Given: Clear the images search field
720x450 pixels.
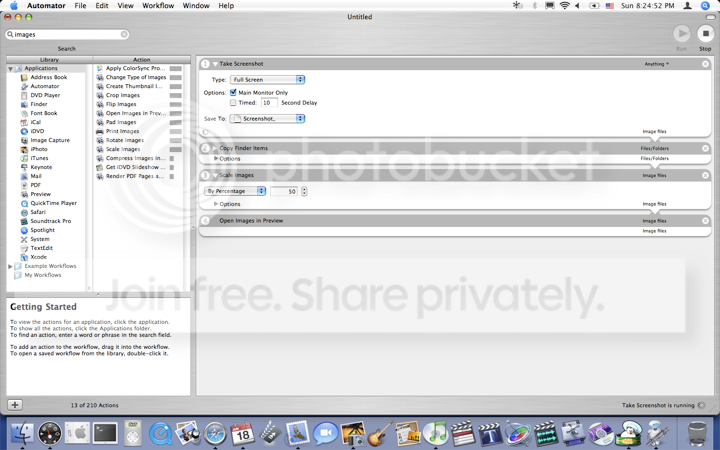Looking at the screenshot, I should click(124, 34).
